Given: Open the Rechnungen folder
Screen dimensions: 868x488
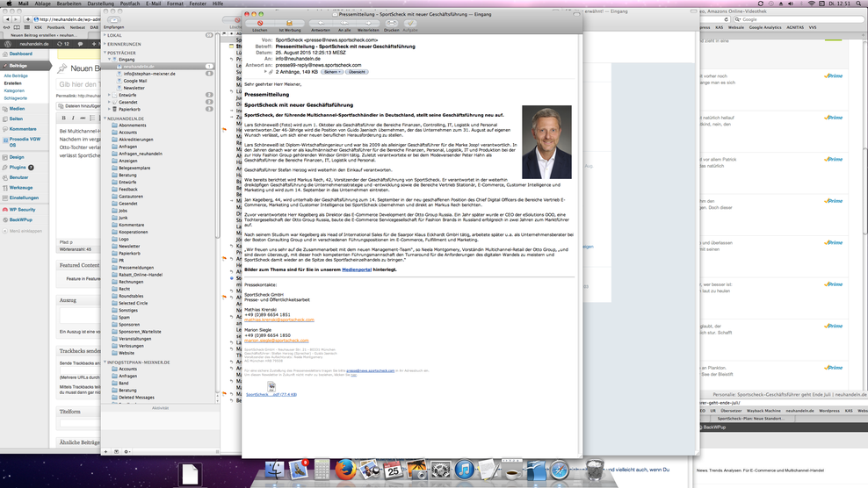Looking at the screenshot, I should click(x=131, y=282).
